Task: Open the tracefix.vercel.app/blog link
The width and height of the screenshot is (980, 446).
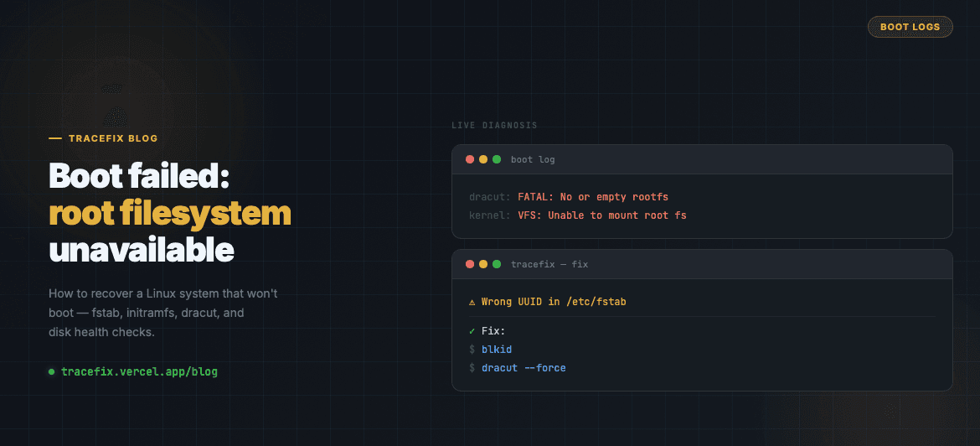Action: pos(139,371)
